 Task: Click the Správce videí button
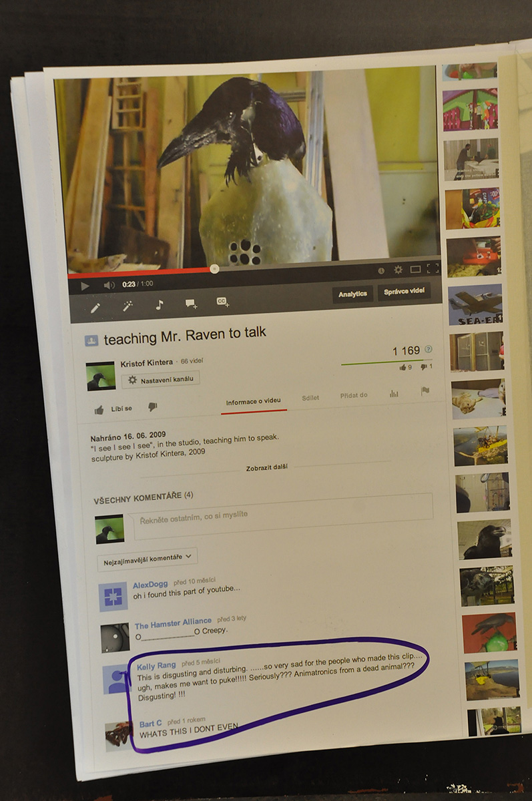pyautogui.click(x=404, y=292)
